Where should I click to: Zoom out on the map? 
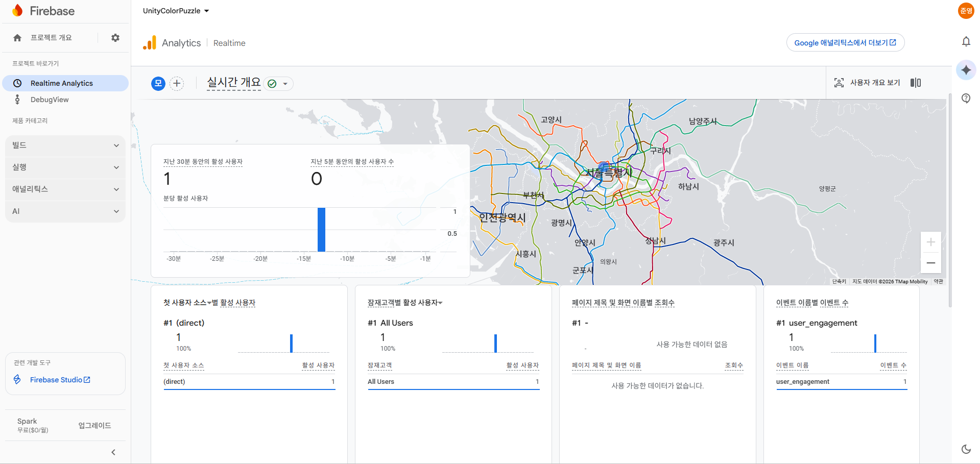point(930,263)
